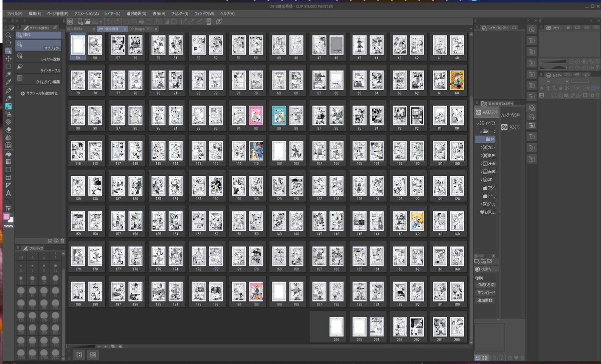Select the Operation object tool in toolbar
The image size is (601, 364).
[9, 51]
